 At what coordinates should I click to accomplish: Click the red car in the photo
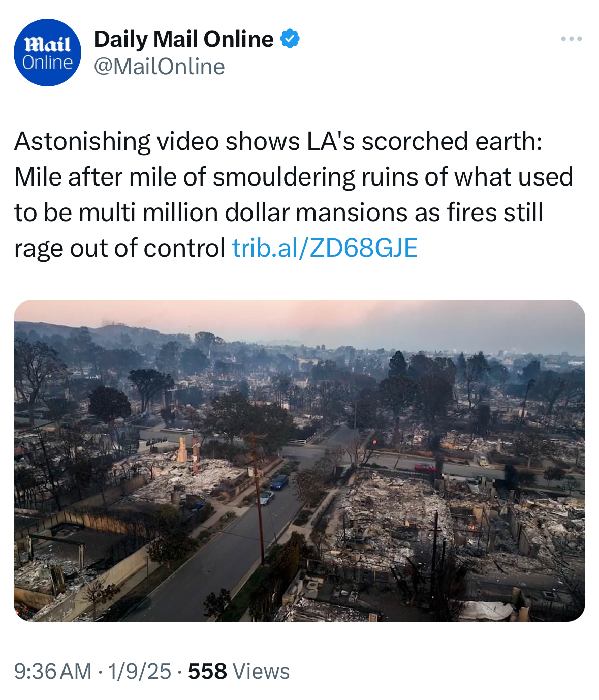pyautogui.click(x=425, y=468)
